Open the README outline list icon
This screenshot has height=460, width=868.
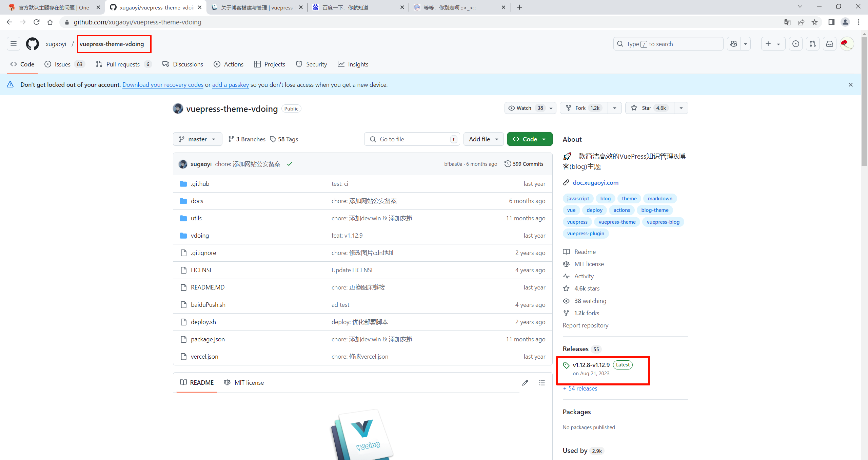(x=542, y=382)
